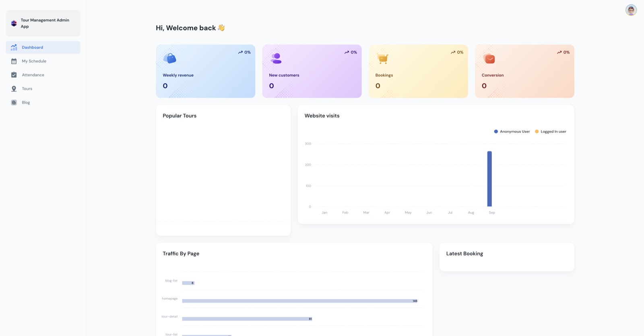Click the 0% text on Bookings card

tap(460, 52)
